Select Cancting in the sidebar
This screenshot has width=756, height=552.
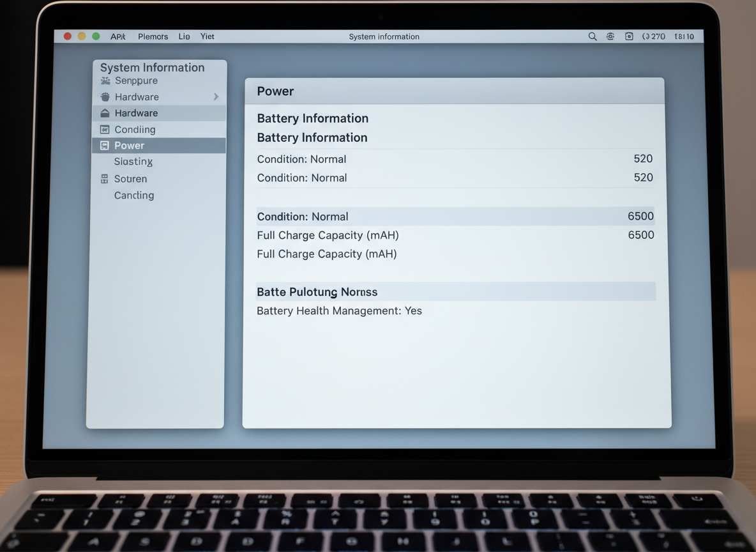tap(134, 195)
